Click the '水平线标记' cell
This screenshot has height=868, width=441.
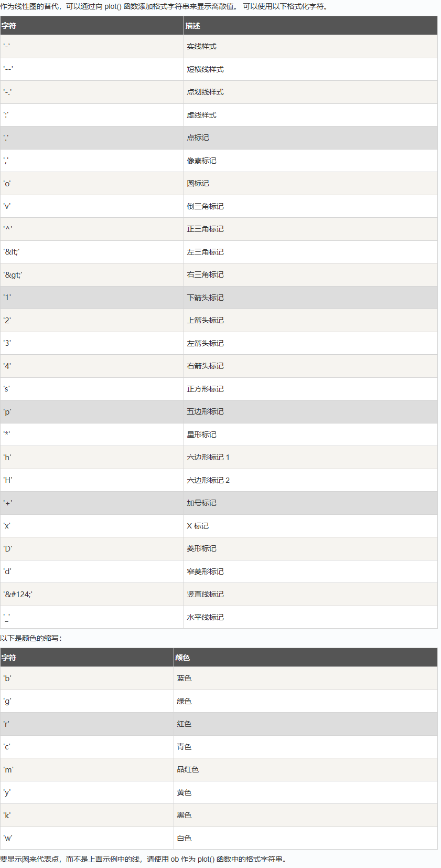point(205,617)
